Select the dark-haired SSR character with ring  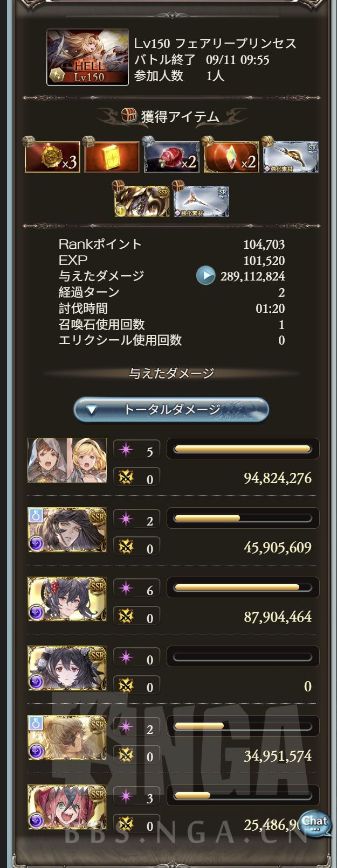coord(67,530)
